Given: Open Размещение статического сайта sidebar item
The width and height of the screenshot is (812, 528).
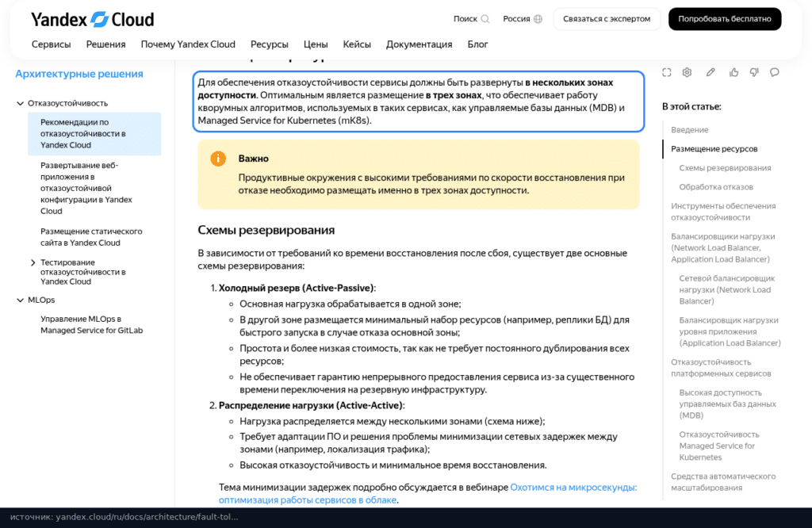Looking at the screenshot, I should [91, 237].
